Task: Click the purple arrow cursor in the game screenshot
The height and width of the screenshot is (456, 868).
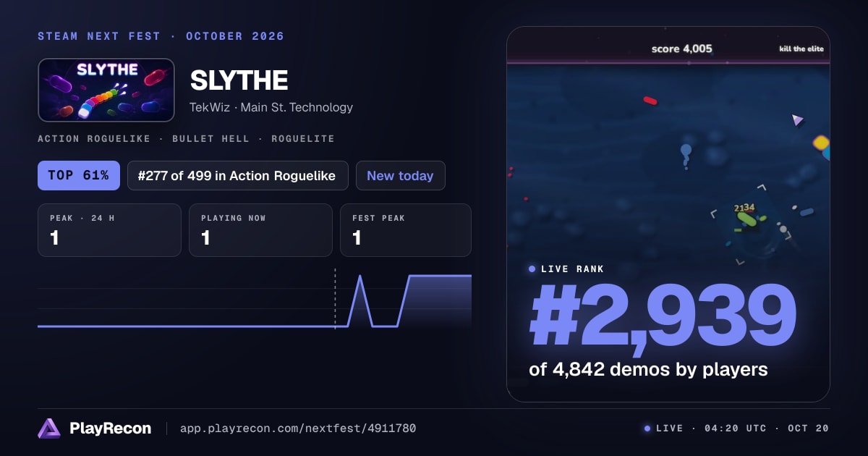Action: pos(797,119)
